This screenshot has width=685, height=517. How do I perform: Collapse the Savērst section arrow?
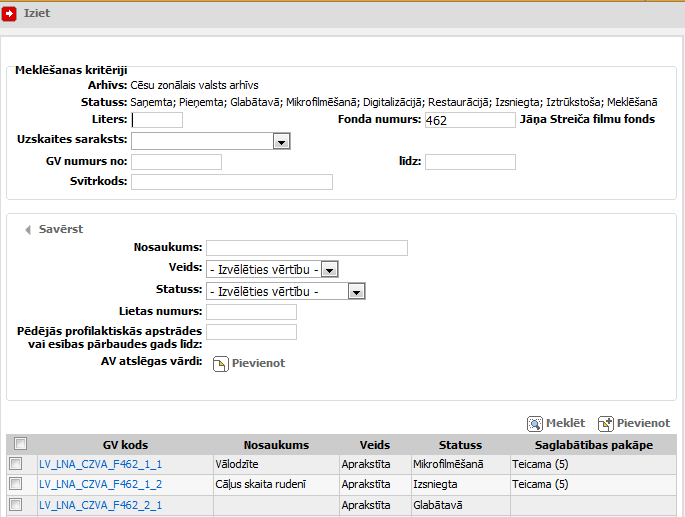click(28, 229)
